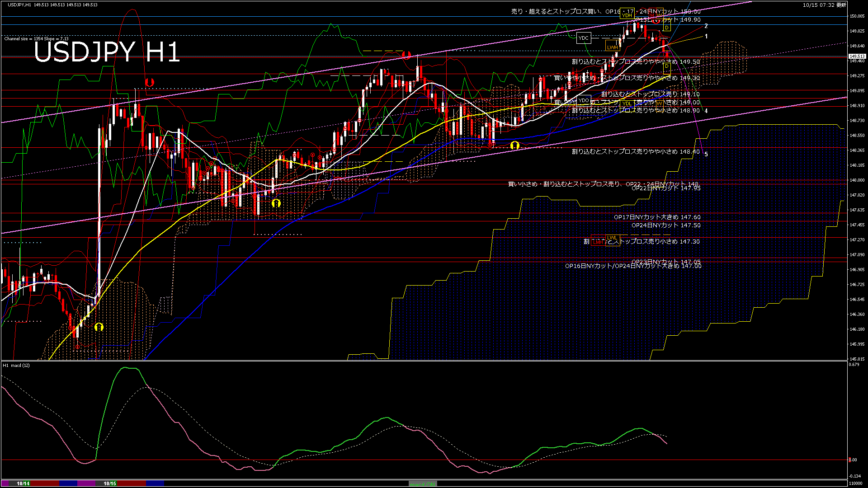Click the 10/14 date marker
This screenshot has height=488, width=868.
(x=23, y=483)
